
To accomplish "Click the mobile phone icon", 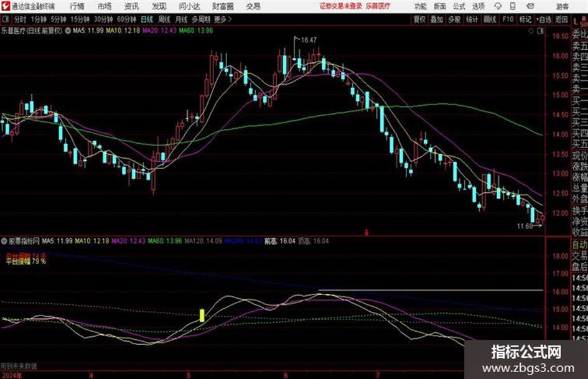I will 513,6.
